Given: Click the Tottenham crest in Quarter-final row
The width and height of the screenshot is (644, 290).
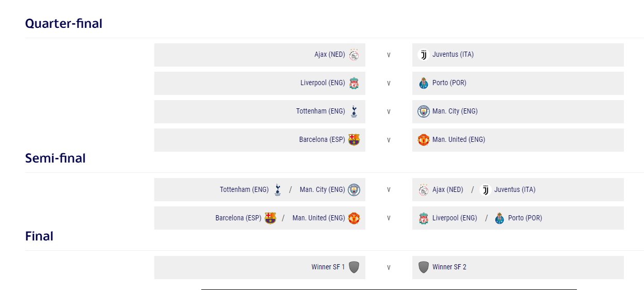Looking at the screenshot, I should point(354,111).
